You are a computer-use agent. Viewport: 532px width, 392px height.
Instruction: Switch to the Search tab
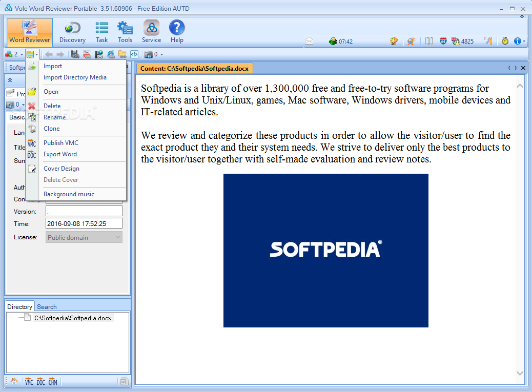[x=47, y=306]
